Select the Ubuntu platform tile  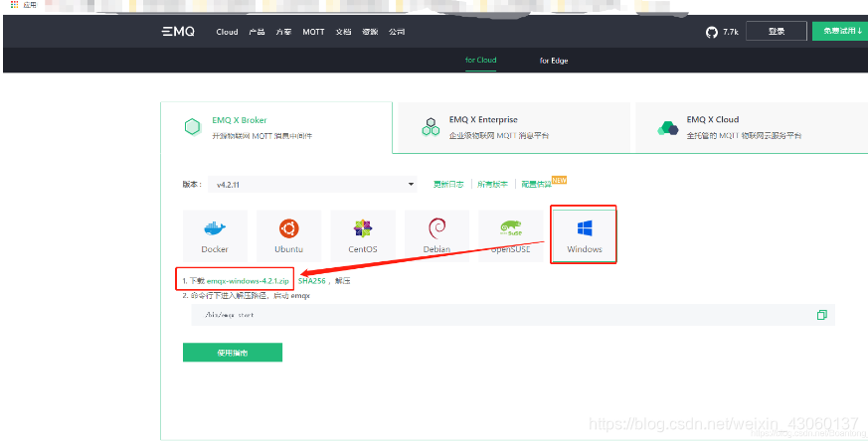point(289,235)
